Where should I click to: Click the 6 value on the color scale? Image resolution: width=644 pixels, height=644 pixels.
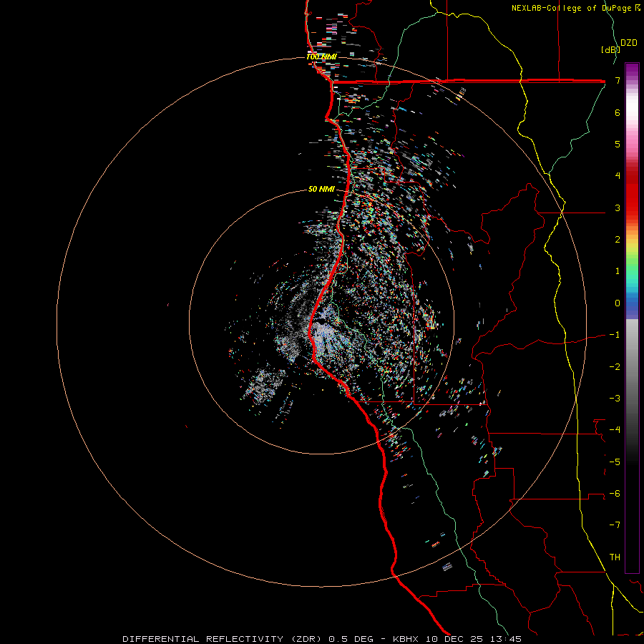(618, 112)
